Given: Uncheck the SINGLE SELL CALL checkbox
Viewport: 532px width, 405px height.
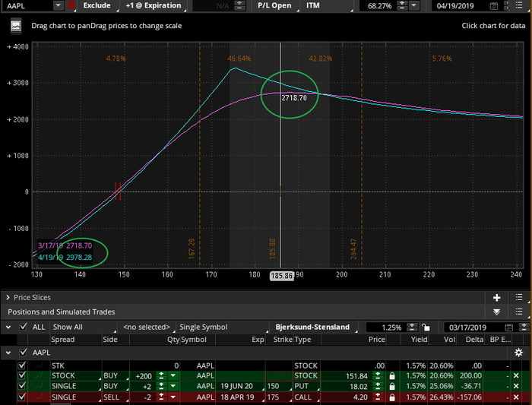Looking at the screenshot, I should click(22, 397).
